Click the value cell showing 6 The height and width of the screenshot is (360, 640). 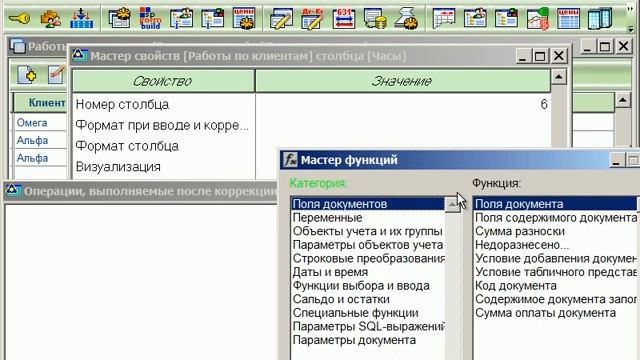coord(402,104)
